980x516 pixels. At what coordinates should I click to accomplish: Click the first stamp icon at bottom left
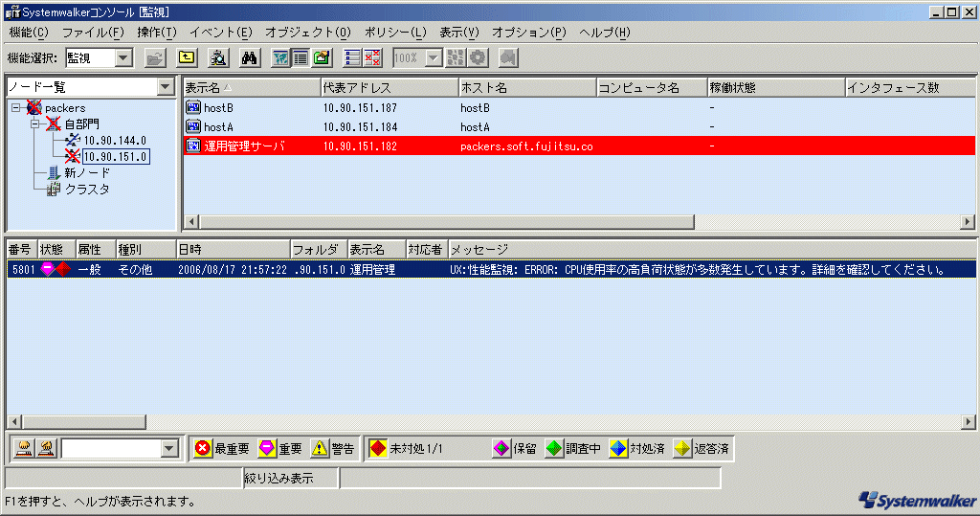24,448
